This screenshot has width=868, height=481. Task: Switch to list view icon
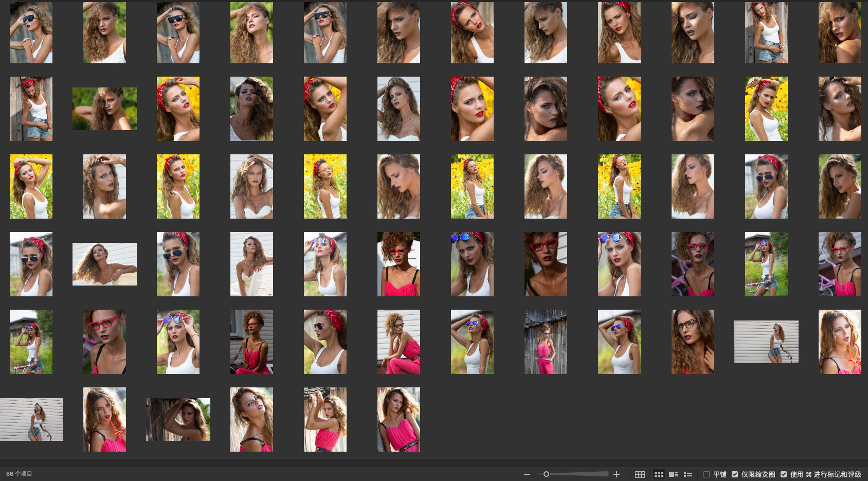coord(688,474)
